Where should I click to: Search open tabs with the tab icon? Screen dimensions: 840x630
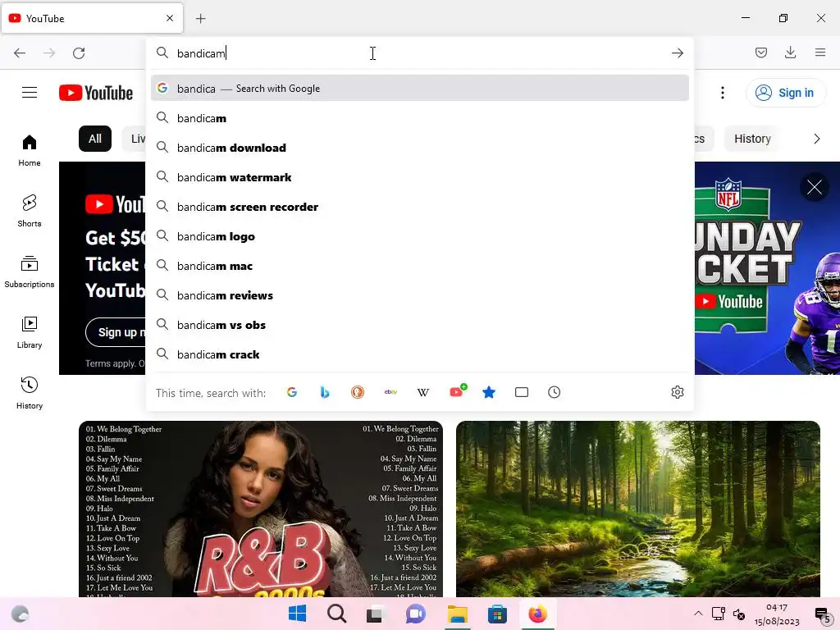coord(521,392)
